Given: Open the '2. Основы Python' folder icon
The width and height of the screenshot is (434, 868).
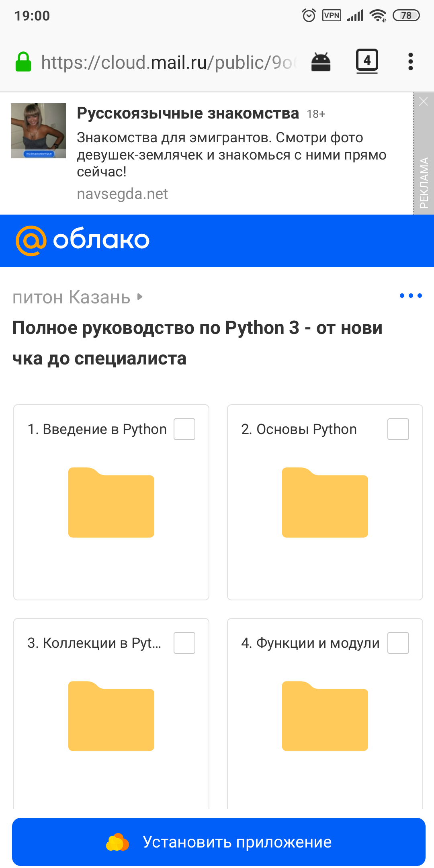Looking at the screenshot, I should (x=325, y=503).
